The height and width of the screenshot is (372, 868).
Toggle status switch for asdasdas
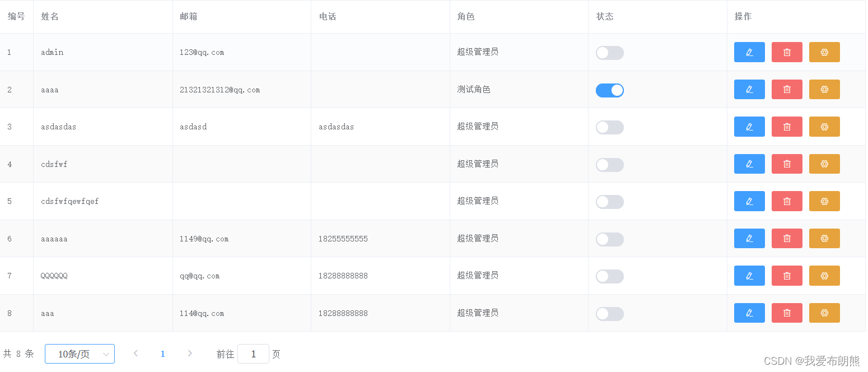click(609, 127)
